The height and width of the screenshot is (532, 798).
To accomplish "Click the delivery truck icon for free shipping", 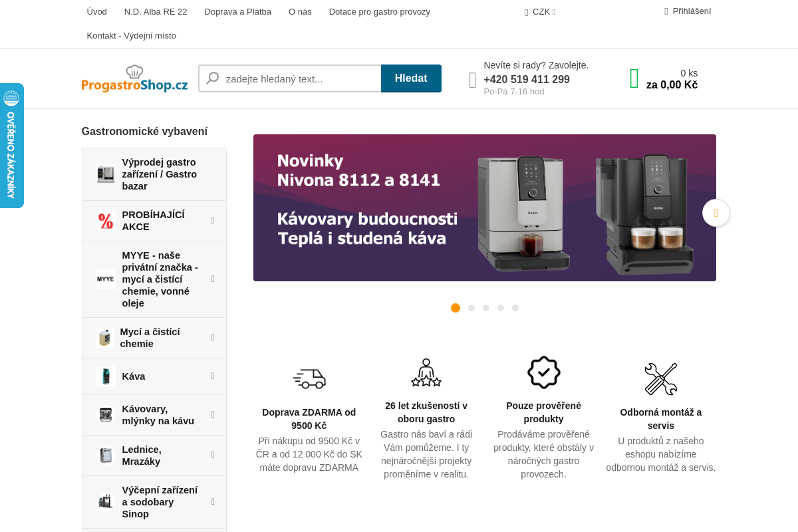I will tap(309, 378).
